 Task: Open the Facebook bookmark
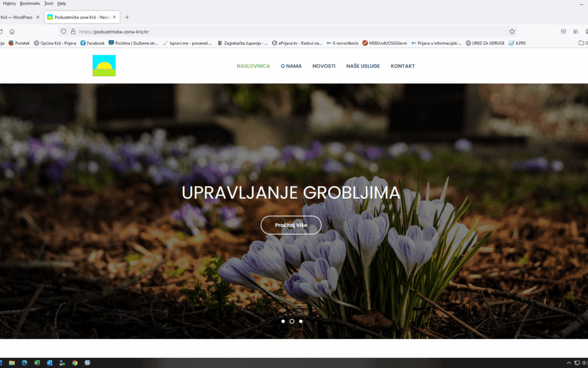click(x=92, y=43)
